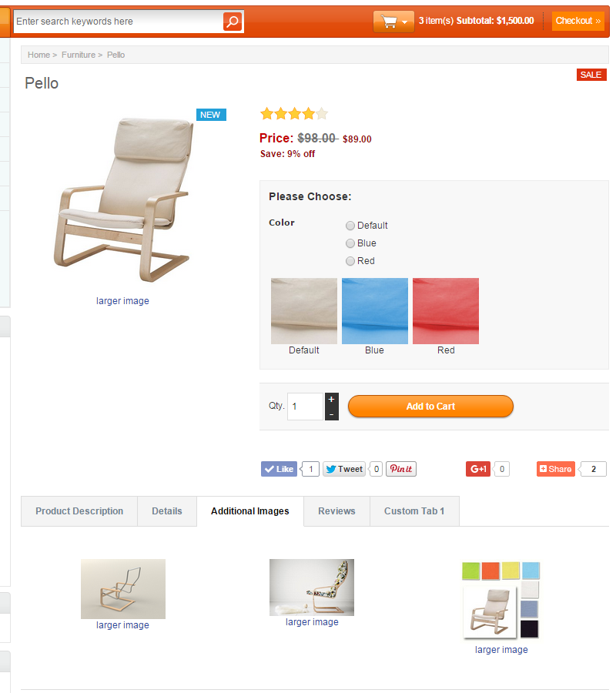Click the Google +1 icon
The image size is (616, 693).
pos(477,468)
